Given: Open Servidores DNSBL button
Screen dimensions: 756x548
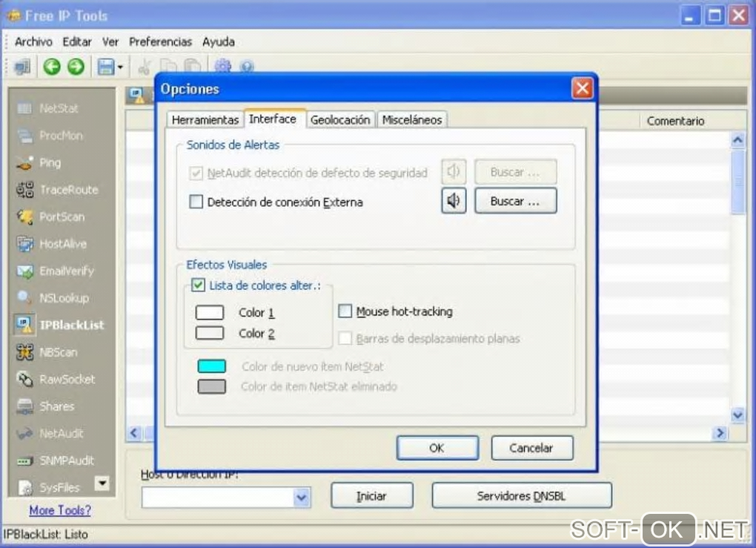Looking at the screenshot, I should (x=522, y=495).
